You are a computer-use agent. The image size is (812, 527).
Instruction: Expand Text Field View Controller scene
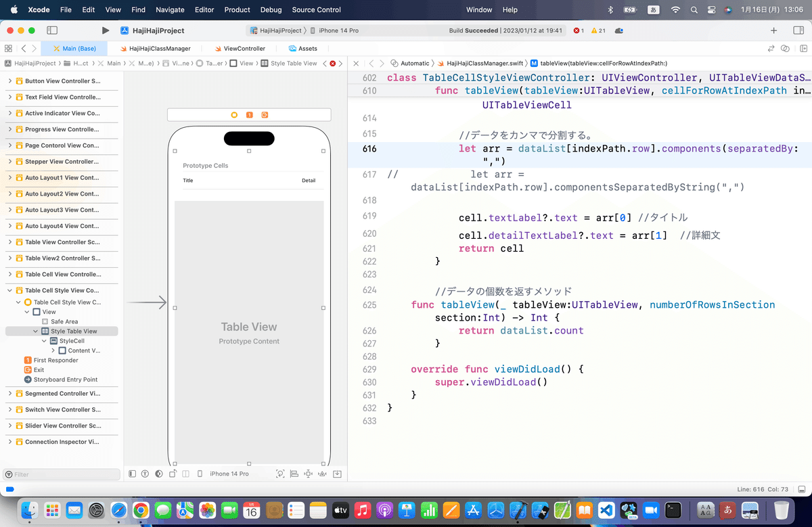pyautogui.click(x=9, y=97)
